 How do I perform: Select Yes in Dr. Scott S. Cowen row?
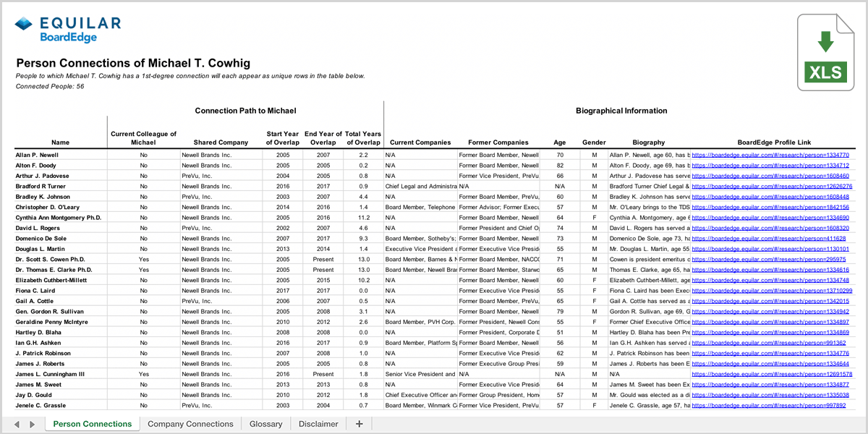click(x=143, y=260)
